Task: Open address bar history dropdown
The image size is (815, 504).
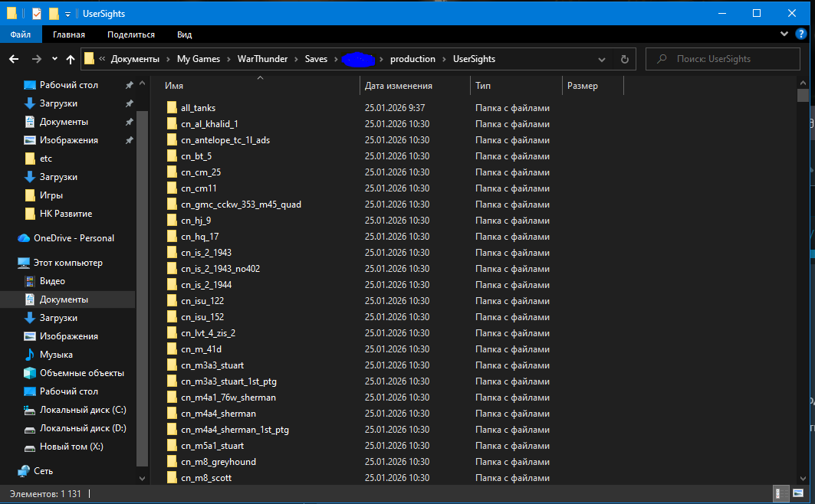Action: click(x=605, y=59)
